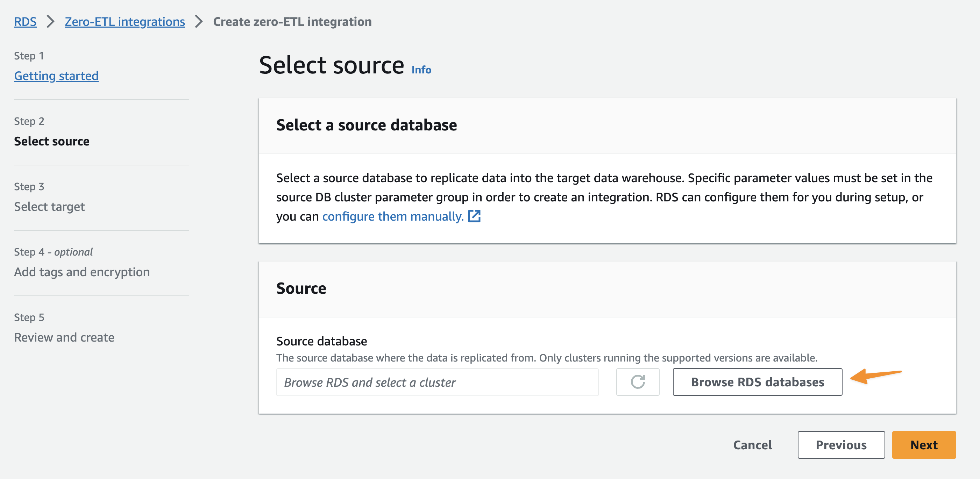This screenshot has width=980, height=479.
Task: Cancel the integration creation
Action: 752,444
